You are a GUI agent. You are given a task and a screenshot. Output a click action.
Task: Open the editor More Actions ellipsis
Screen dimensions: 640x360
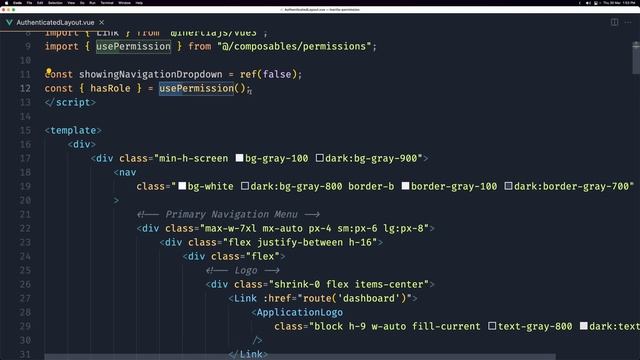coord(628,22)
